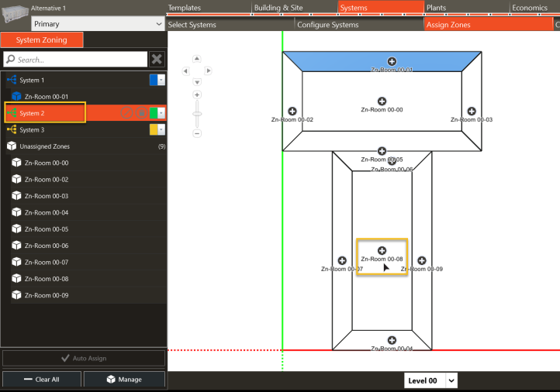
Task: Click the Clear All button
Action: [x=42, y=379]
